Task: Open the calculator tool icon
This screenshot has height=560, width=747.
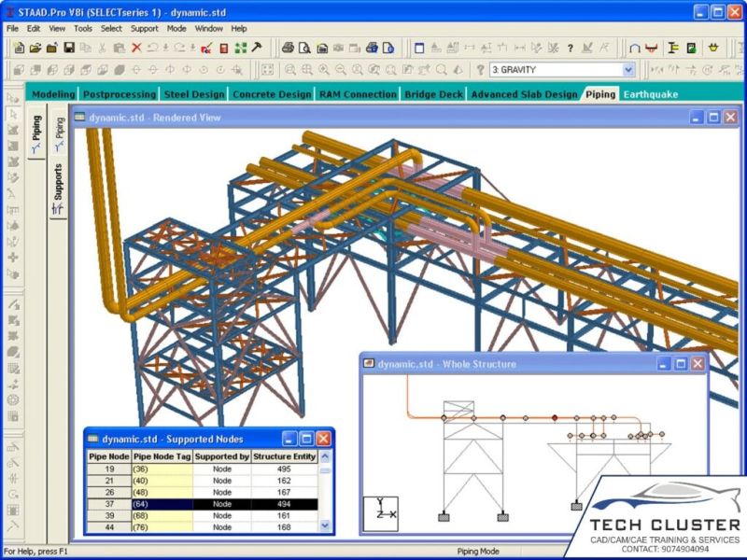Action: tap(222, 48)
